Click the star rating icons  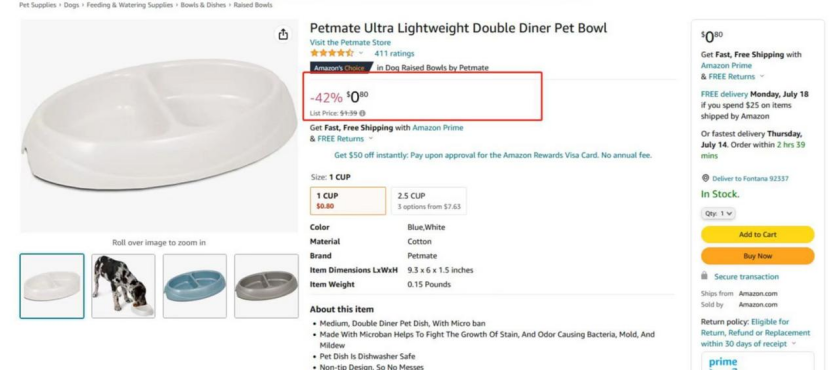pyautogui.click(x=332, y=53)
